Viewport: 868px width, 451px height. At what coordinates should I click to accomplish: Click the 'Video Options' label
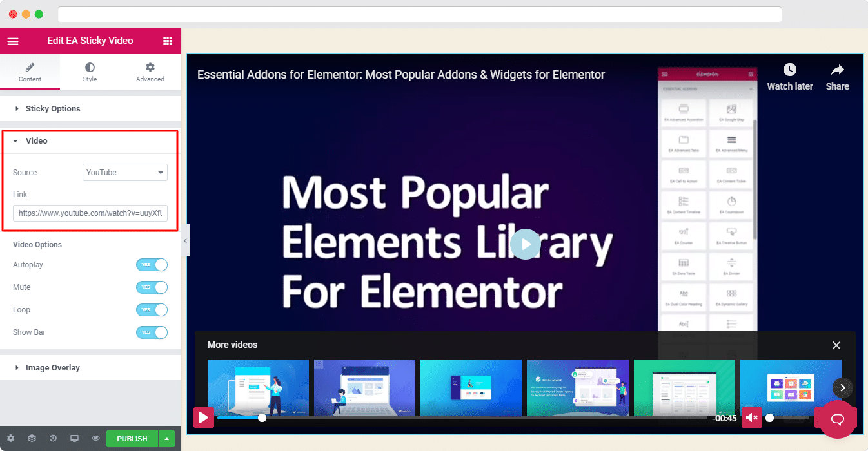pyautogui.click(x=37, y=245)
